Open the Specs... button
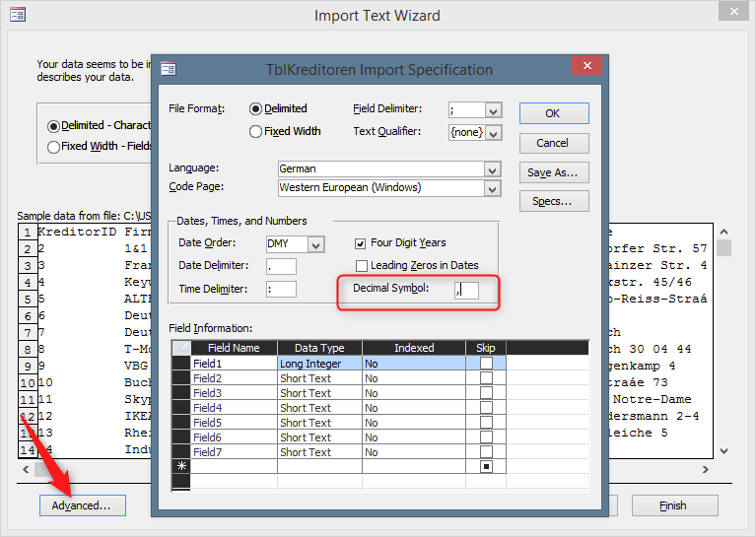Image resolution: width=756 pixels, height=537 pixels. [x=553, y=201]
